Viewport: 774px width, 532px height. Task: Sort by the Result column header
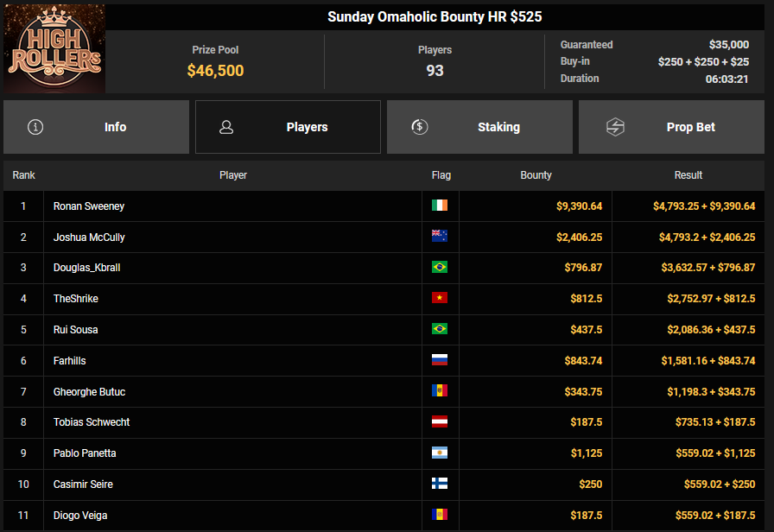click(x=688, y=175)
